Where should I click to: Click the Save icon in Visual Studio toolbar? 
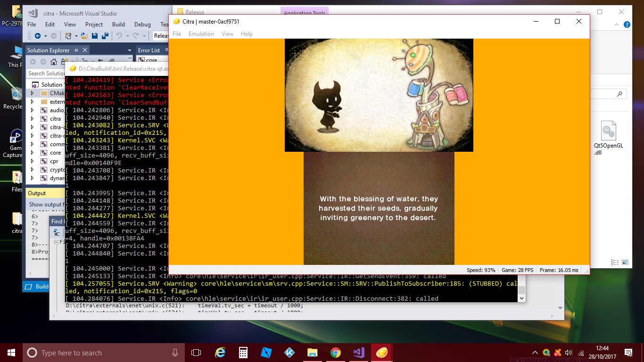(95, 36)
